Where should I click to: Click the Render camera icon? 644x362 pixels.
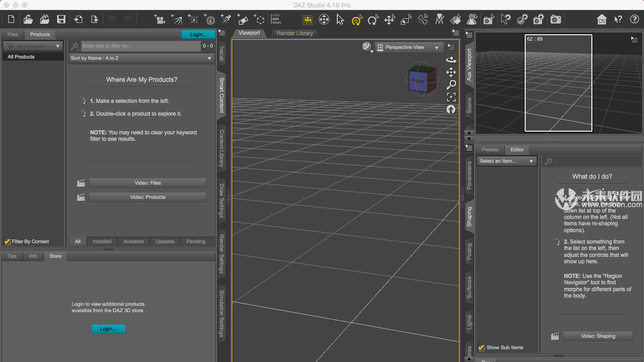(x=556, y=19)
